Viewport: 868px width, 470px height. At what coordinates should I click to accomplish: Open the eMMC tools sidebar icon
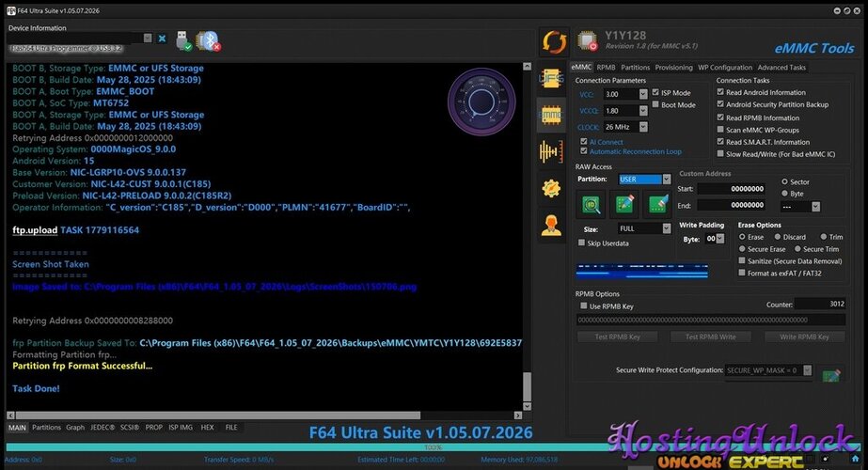551,115
